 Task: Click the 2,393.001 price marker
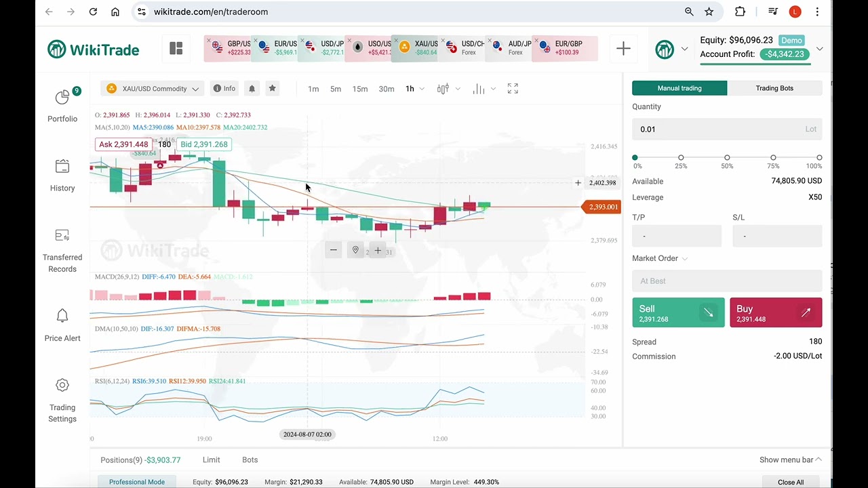tap(601, 207)
